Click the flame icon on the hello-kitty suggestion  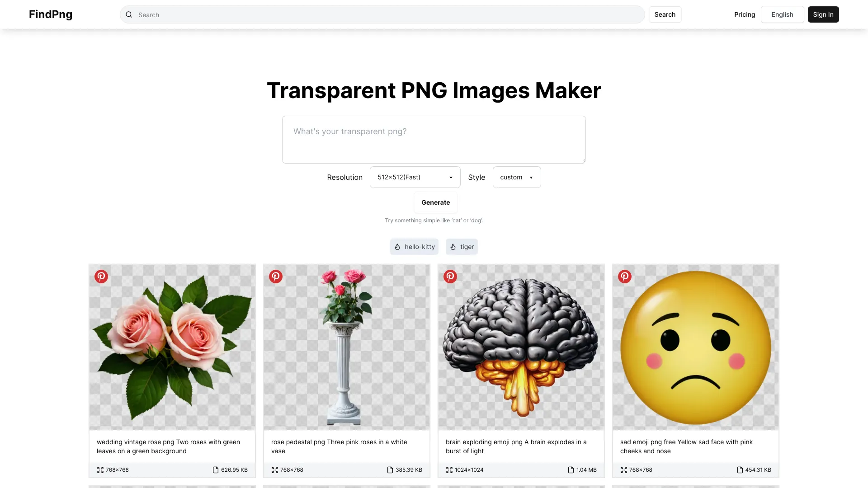(x=397, y=247)
